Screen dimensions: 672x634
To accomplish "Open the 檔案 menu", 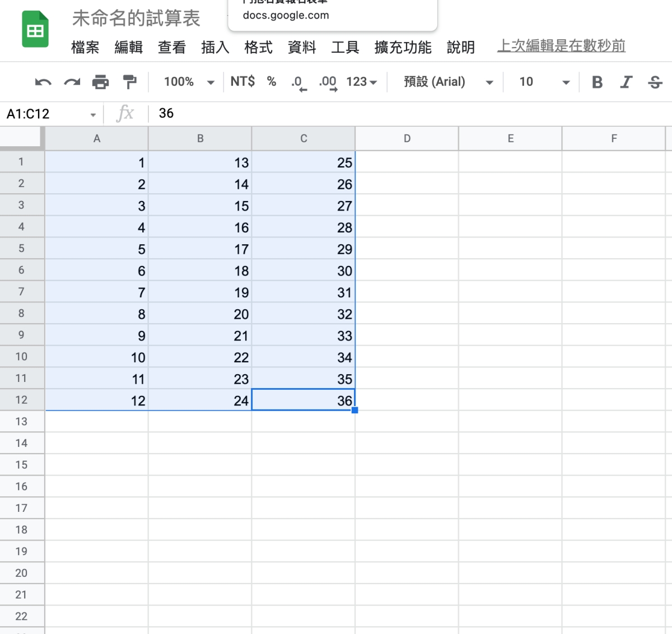I will (x=85, y=47).
